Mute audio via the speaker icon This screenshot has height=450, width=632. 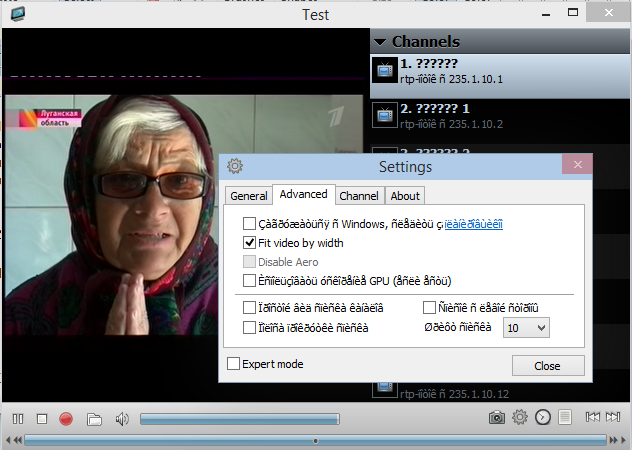tap(122, 418)
